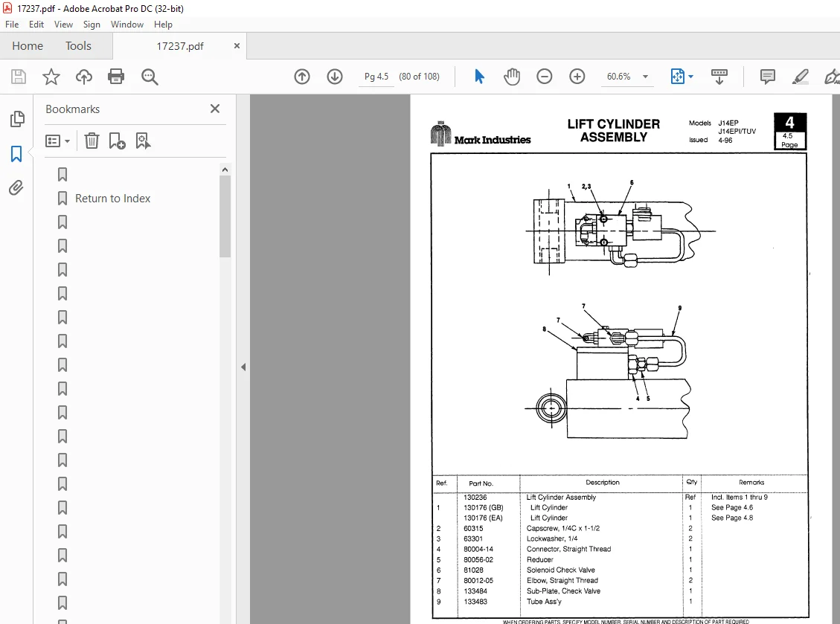
Task: Select the 17237.pdf document tab
Action: pyautogui.click(x=180, y=46)
